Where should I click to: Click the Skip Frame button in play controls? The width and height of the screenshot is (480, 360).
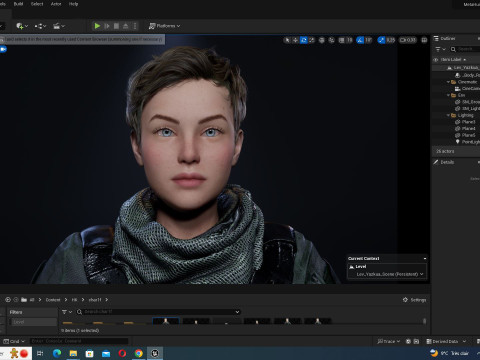point(107,26)
